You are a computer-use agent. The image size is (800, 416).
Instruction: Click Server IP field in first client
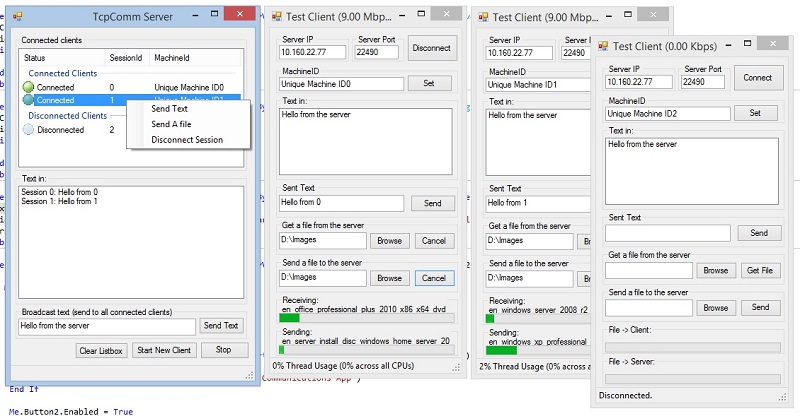coord(312,52)
